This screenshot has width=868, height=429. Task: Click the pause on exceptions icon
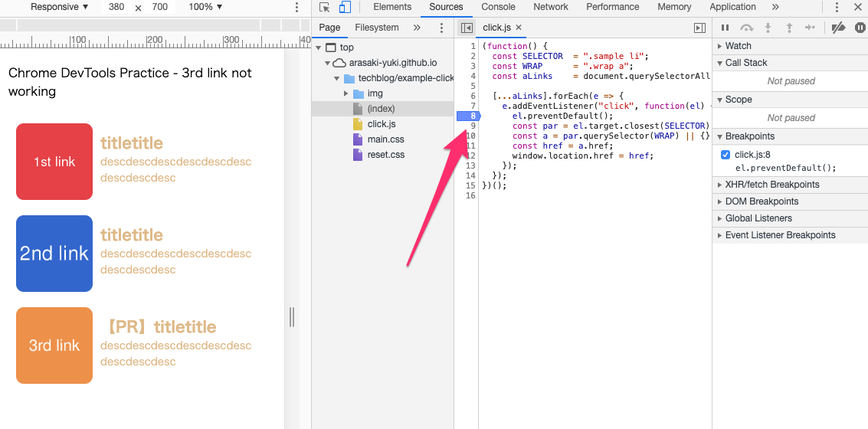point(860,28)
